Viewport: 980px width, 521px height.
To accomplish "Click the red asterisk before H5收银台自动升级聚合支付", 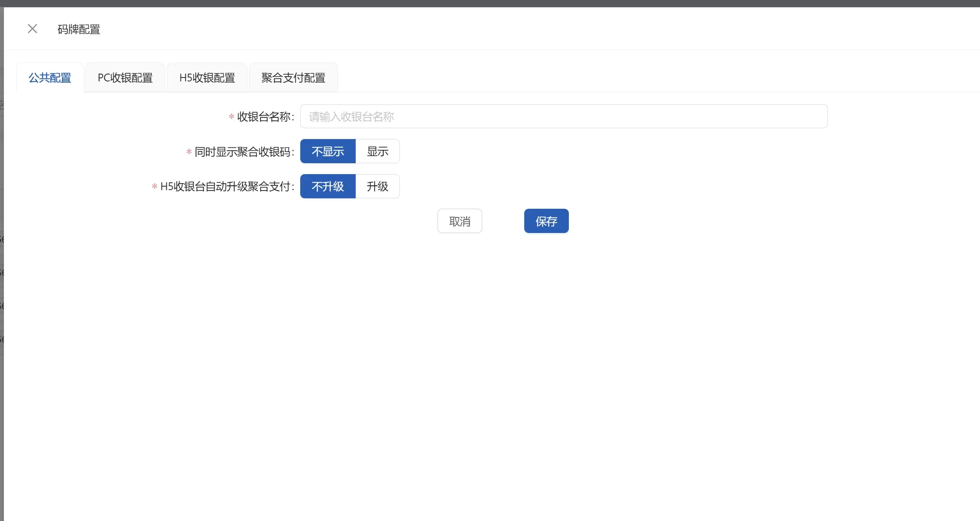I will 154,187.
